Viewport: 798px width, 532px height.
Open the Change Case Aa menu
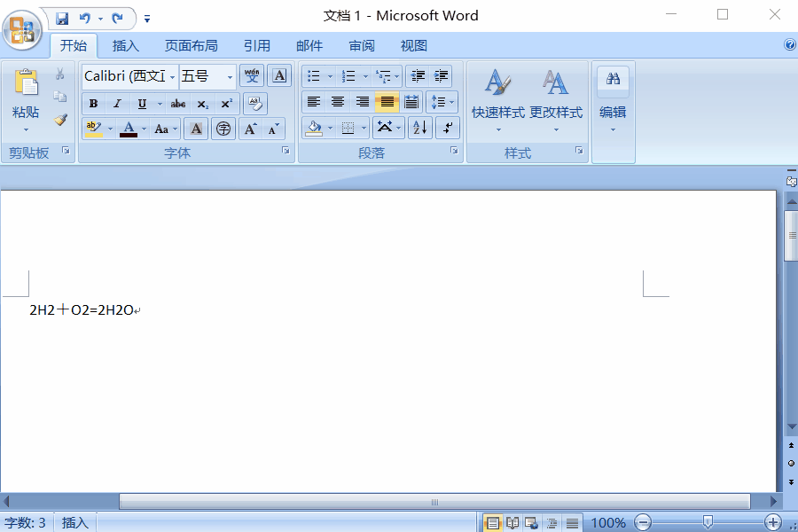click(166, 129)
